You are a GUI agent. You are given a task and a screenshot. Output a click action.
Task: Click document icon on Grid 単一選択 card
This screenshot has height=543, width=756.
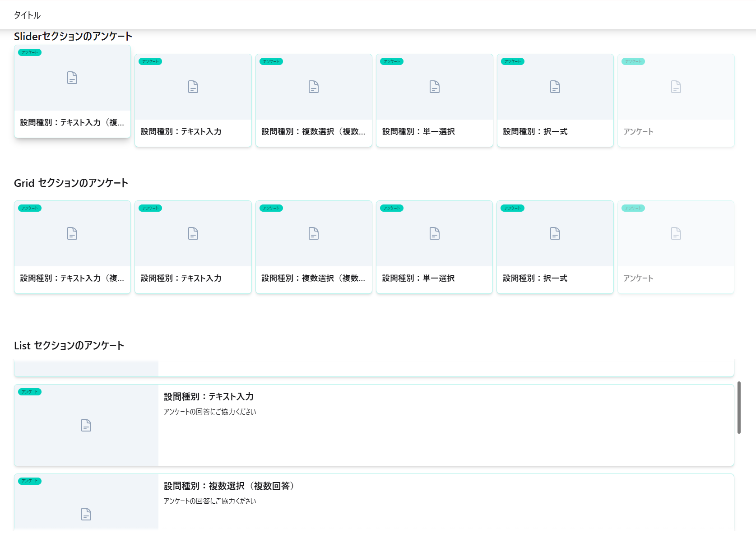coord(434,233)
